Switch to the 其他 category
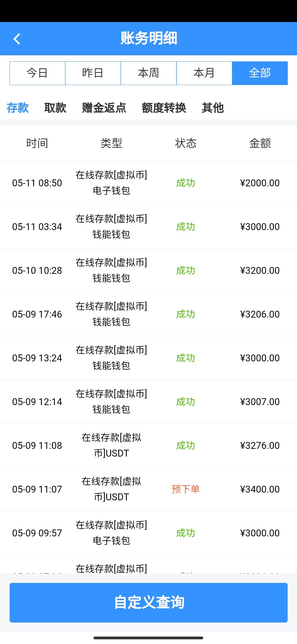Screen dimensions: 297x644 click(213, 108)
